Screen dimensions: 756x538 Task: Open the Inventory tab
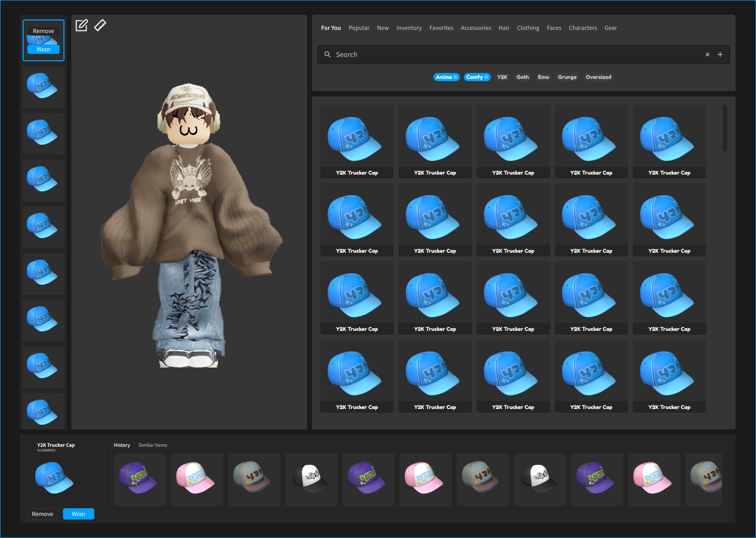click(x=409, y=28)
